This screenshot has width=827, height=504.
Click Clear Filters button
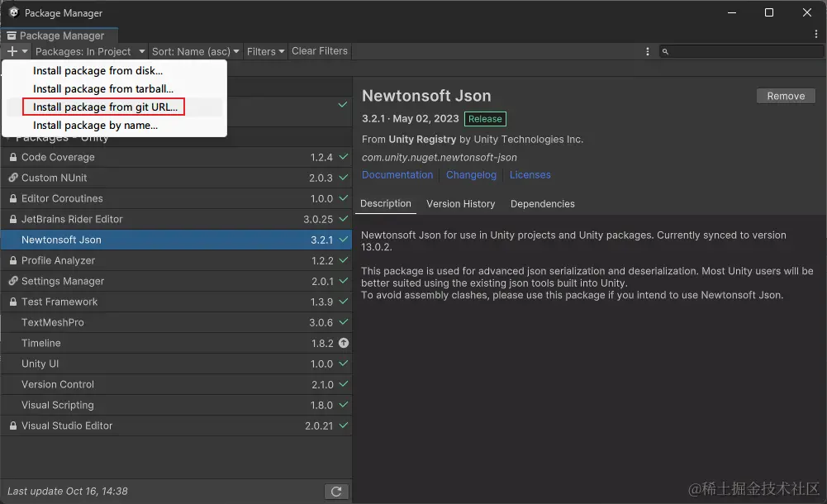click(320, 51)
